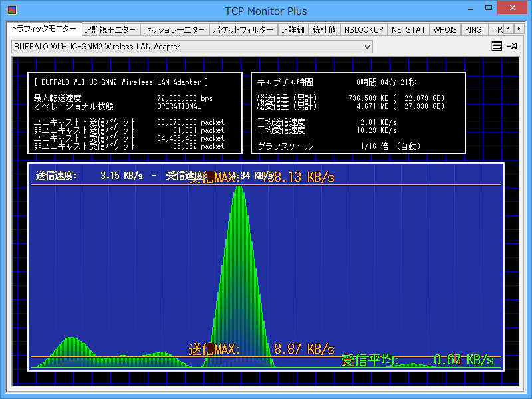532x399 pixels.
Task: Open the WHOIS tab
Action: pyautogui.click(x=445, y=29)
